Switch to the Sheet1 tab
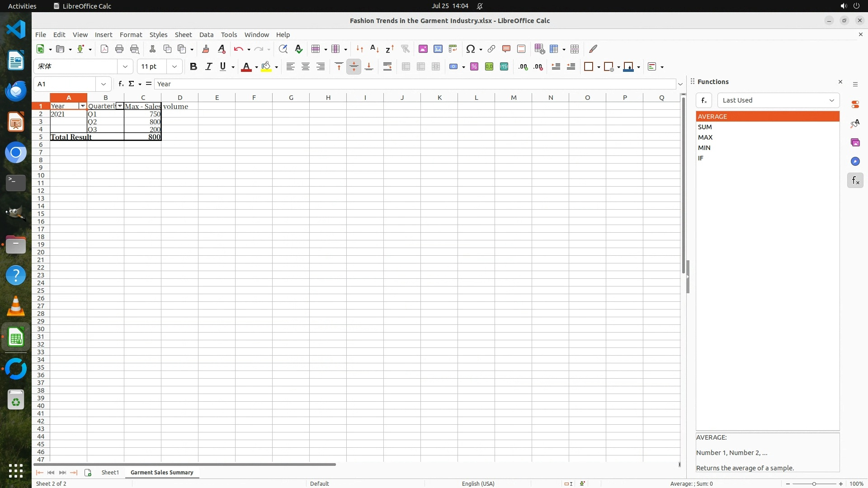The image size is (868, 488). point(110,472)
